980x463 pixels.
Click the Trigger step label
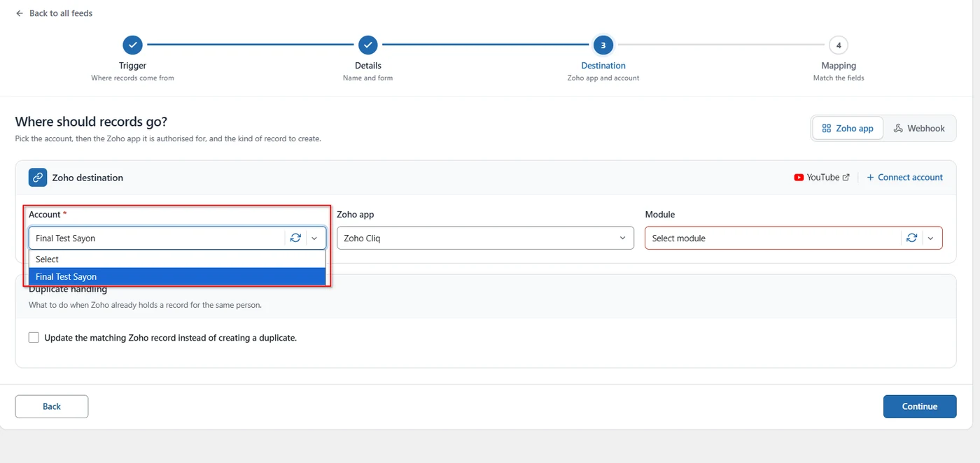[132, 66]
